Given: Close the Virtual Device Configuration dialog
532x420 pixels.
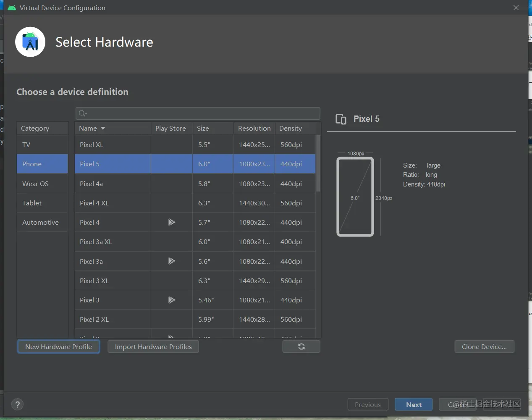Looking at the screenshot, I should (516, 8).
